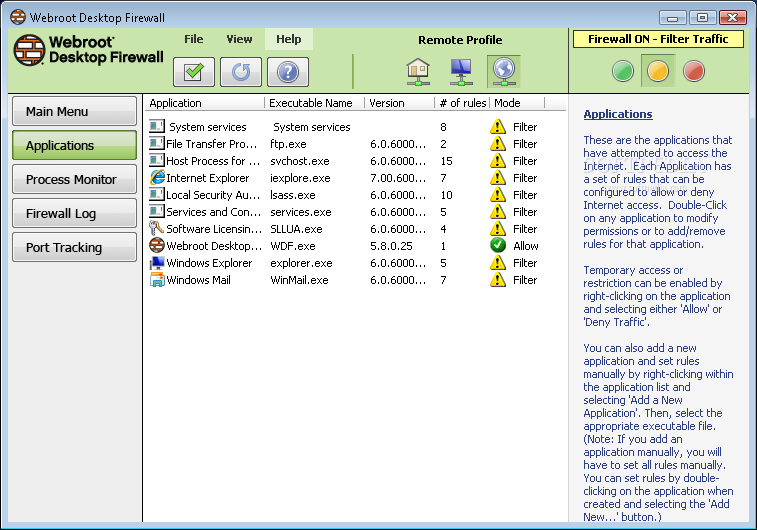757x530 pixels.
Task: Click rule count 10 for lsass.exe
Action: (x=446, y=195)
